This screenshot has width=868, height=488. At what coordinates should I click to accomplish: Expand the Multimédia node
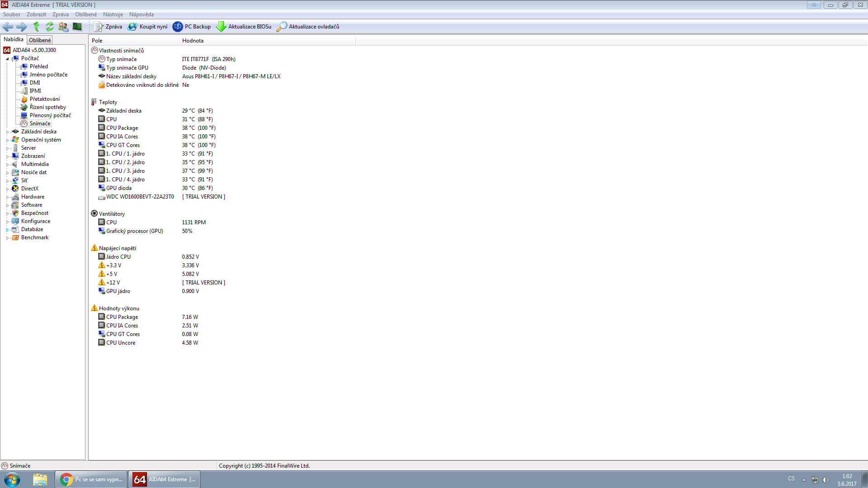7,165
